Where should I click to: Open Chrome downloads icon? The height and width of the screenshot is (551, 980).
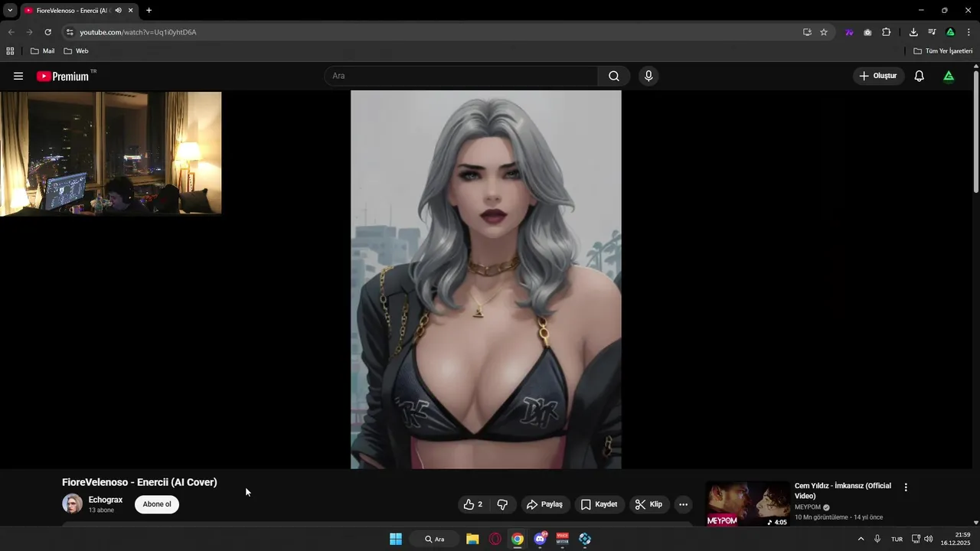coord(913,32)
